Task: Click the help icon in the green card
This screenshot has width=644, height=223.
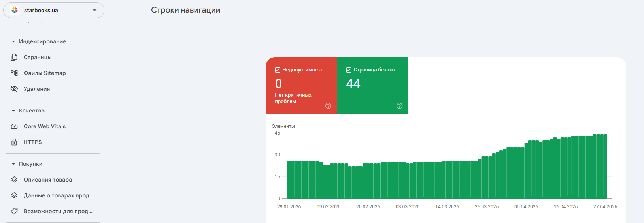Action: tap(399, 106)
